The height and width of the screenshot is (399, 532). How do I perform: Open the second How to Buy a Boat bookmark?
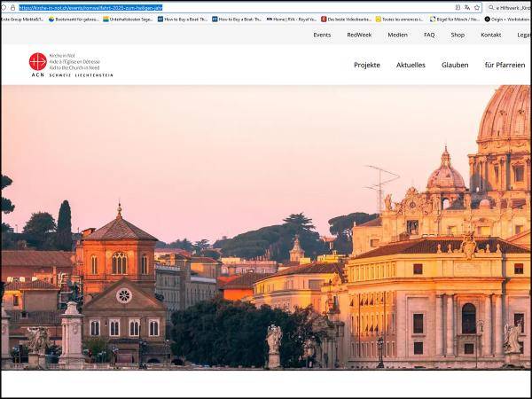coord(237,20)
